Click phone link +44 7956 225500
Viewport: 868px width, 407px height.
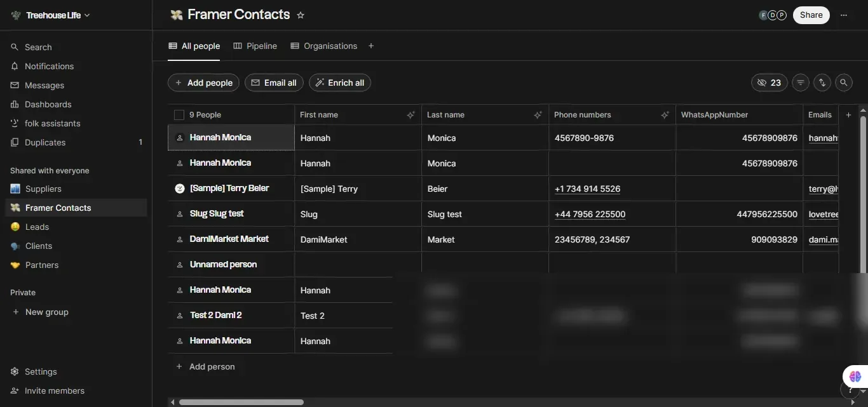coord(590,214)
